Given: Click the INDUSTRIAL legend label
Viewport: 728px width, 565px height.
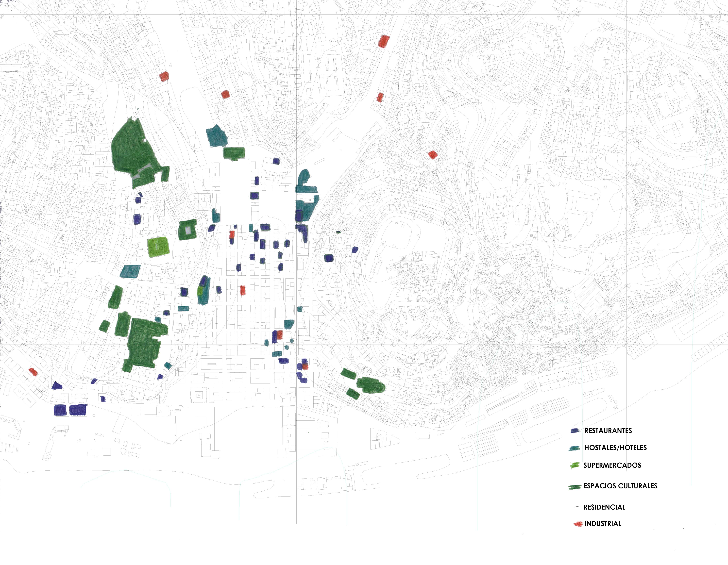Looking at the screenshot, I should coord(603,524).
